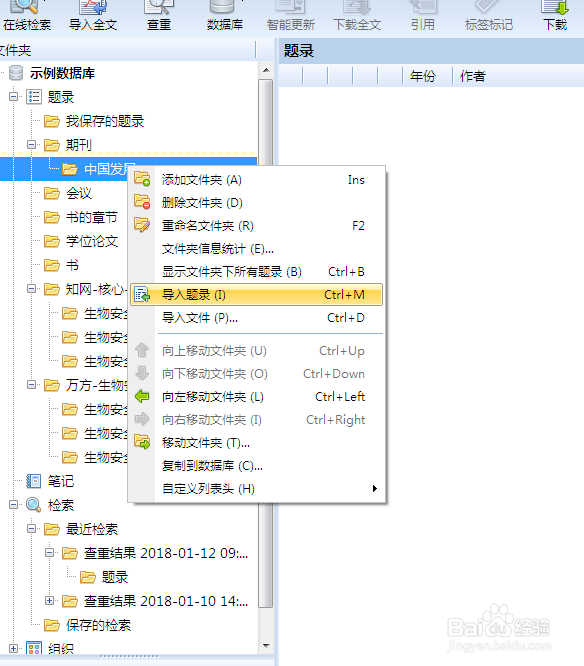Image resolution: width=584 pixels, height=666 pixels.
Task: Open 文件夹信息统计 (E) menu entry
Action: click(x=257, y=248)
